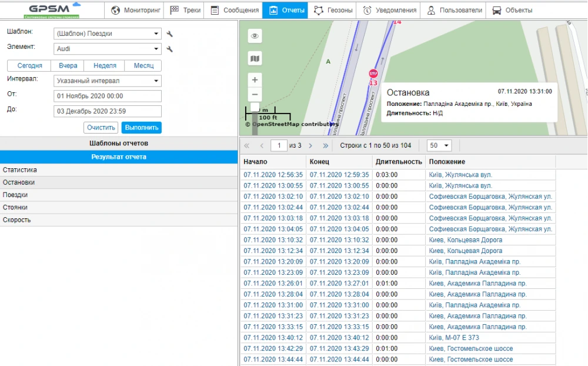Expand the Элемент Audi dropdown

click(107, 49)
